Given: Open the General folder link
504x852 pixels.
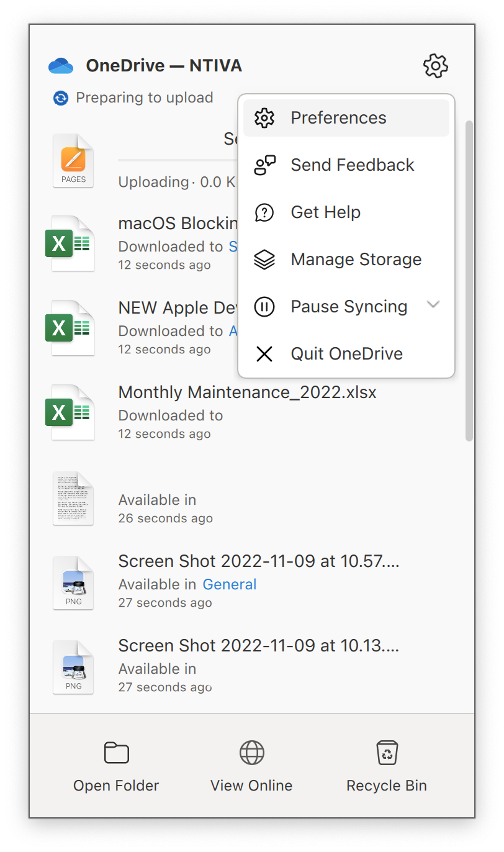Looking at the screenshot, I should [x=230, y=584].
